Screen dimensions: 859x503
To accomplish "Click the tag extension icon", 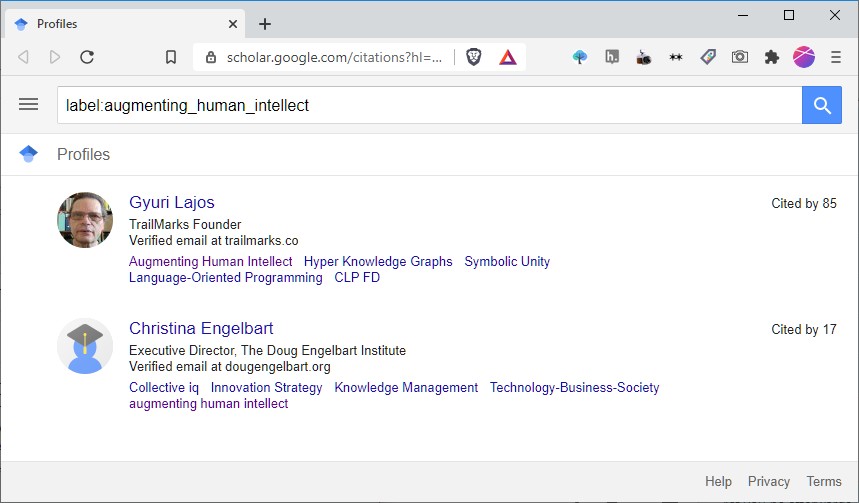I will (708, 57).
